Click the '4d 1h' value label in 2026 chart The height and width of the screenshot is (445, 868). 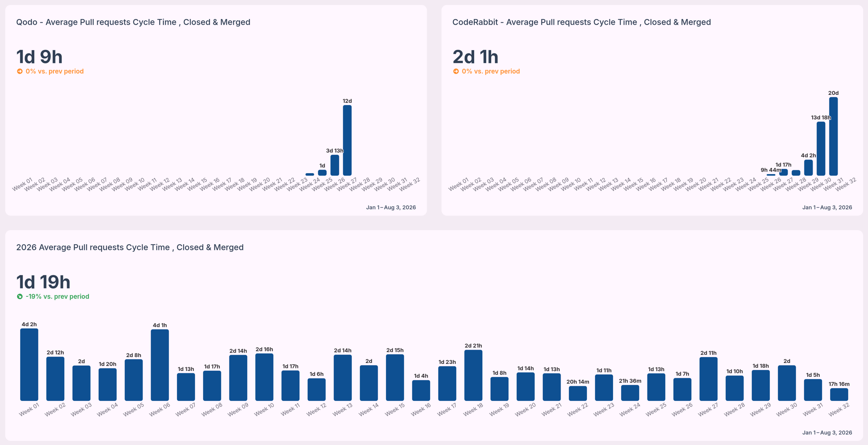(160, 325)
